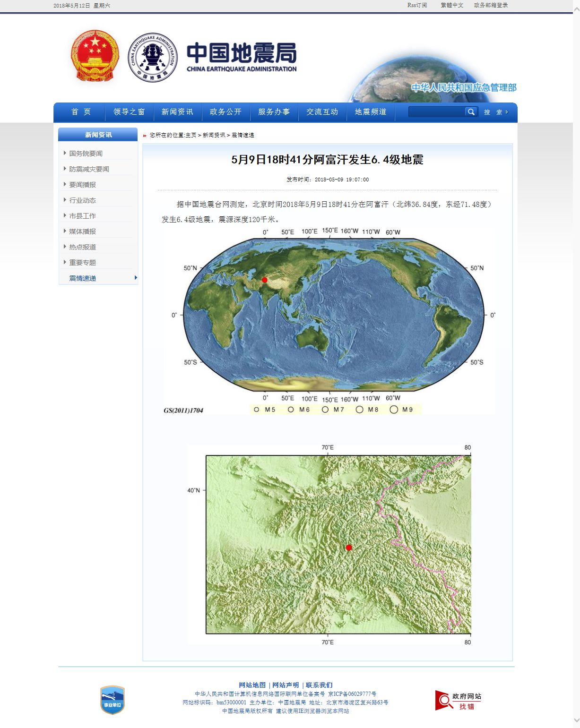Click 京ICP备06029777号 footer link
This screenshot has width=580, height=728.
pos(352,694)
